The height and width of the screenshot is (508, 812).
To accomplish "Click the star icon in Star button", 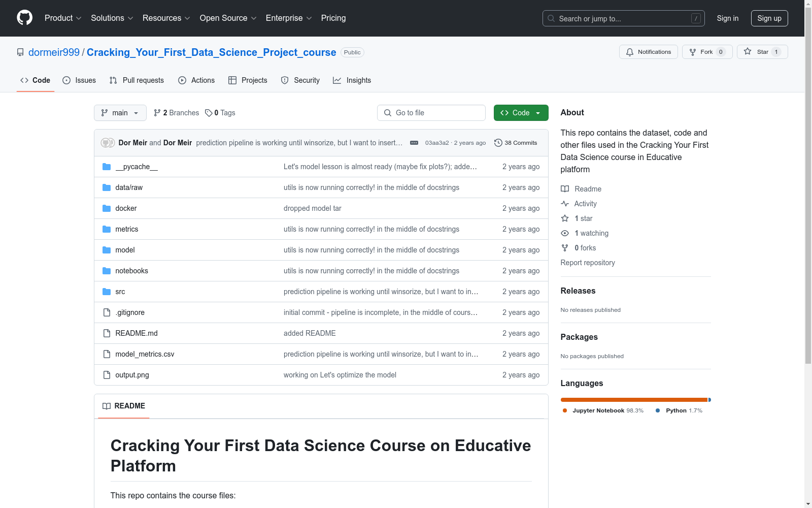I will (748, 51).
